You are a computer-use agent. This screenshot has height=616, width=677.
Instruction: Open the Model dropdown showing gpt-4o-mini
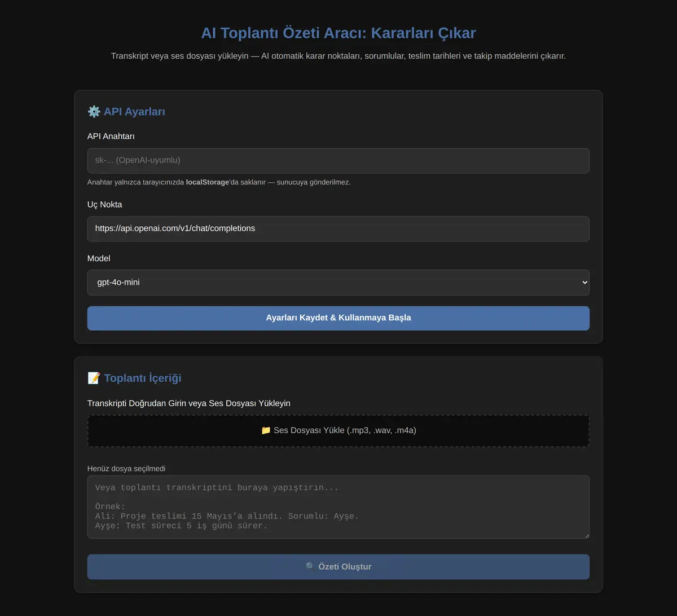338,283
